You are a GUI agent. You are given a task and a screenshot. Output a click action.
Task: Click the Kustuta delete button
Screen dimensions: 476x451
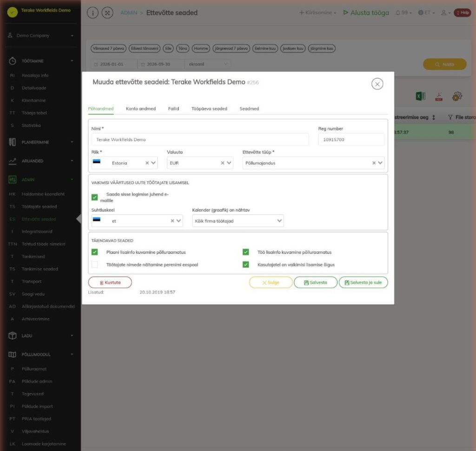[110, 282]
